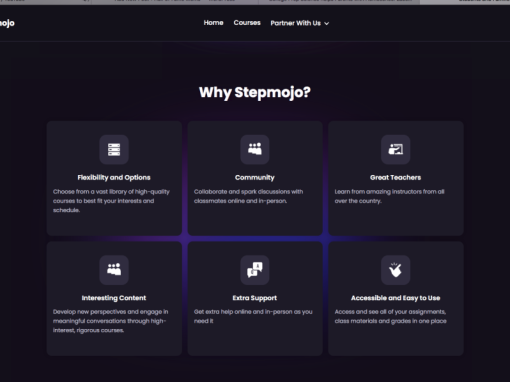This screenshot has width=510, height=382.
Task: Select the Interesting Content heading
Action: [x=114, y=298]
